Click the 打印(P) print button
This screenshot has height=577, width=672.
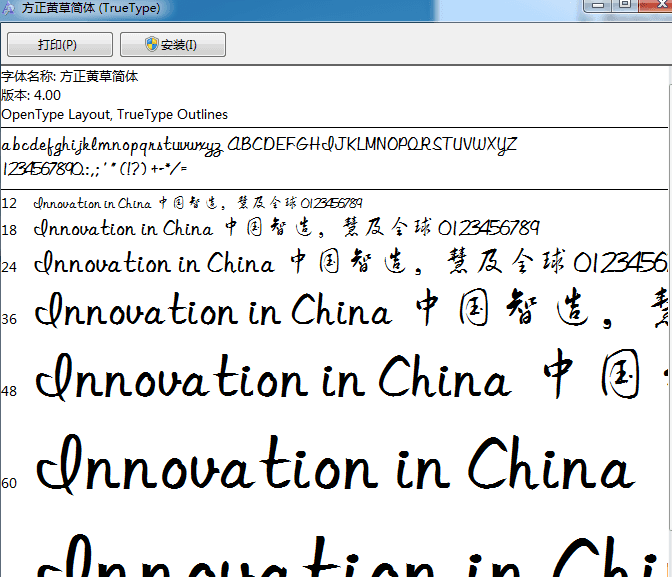[60, 45]
